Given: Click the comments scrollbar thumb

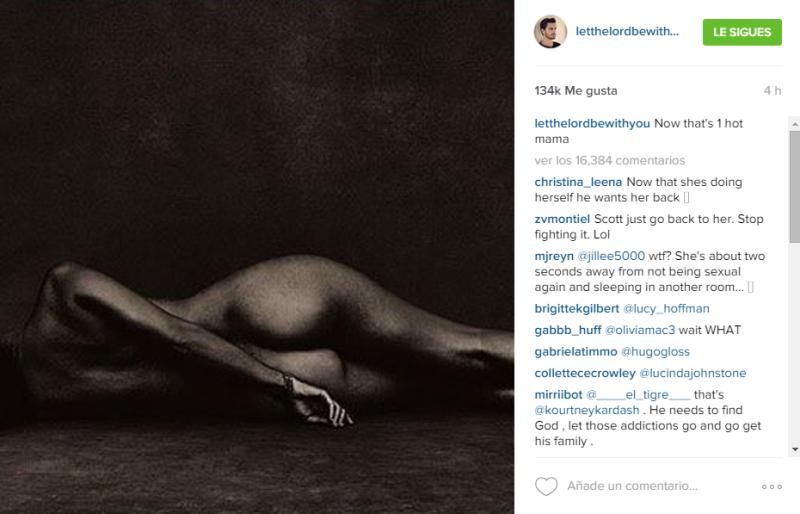Looking at the screenshot, I should pyautogui.click(x=795, y=186).
